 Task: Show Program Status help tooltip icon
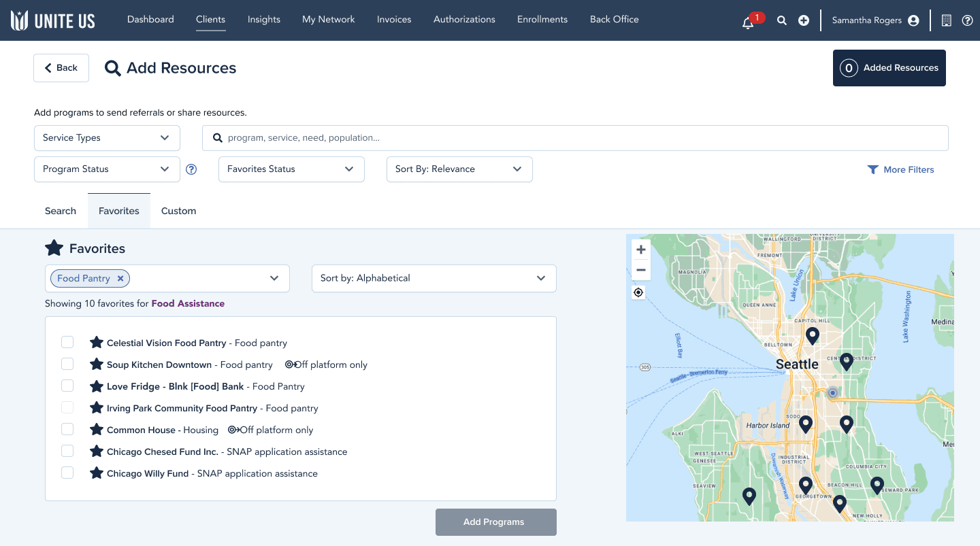pyautogui.click(x=191, y=169)
